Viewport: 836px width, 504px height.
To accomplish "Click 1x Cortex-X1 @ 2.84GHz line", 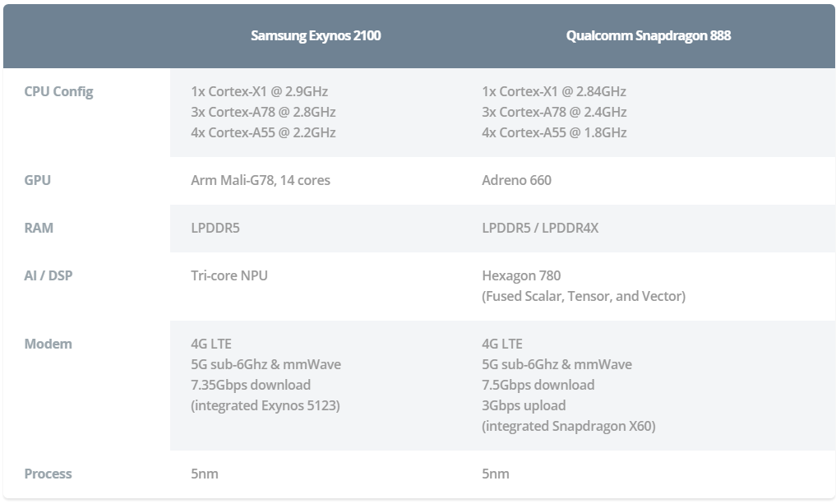I will [554, 91].
